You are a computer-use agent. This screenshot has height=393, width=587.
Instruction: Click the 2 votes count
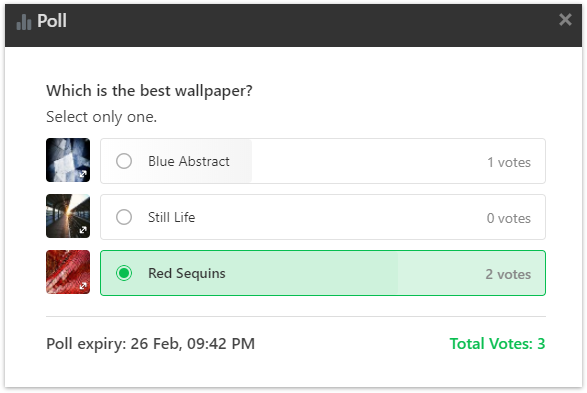coord(508,274)
